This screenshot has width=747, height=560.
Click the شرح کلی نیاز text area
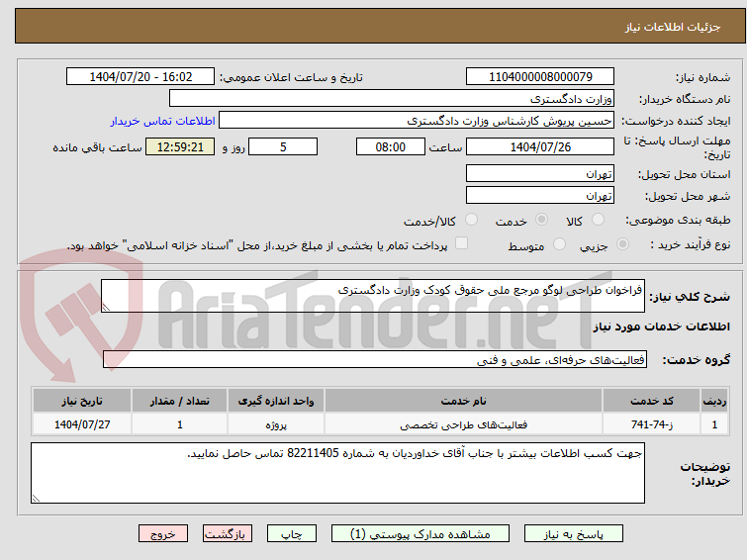click(373, 296)
